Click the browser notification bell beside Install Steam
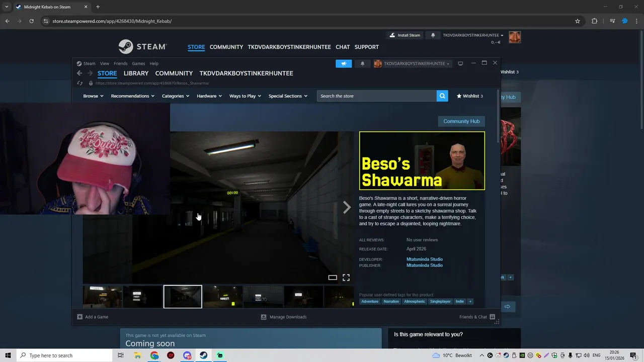 click(x=433, y=35)
